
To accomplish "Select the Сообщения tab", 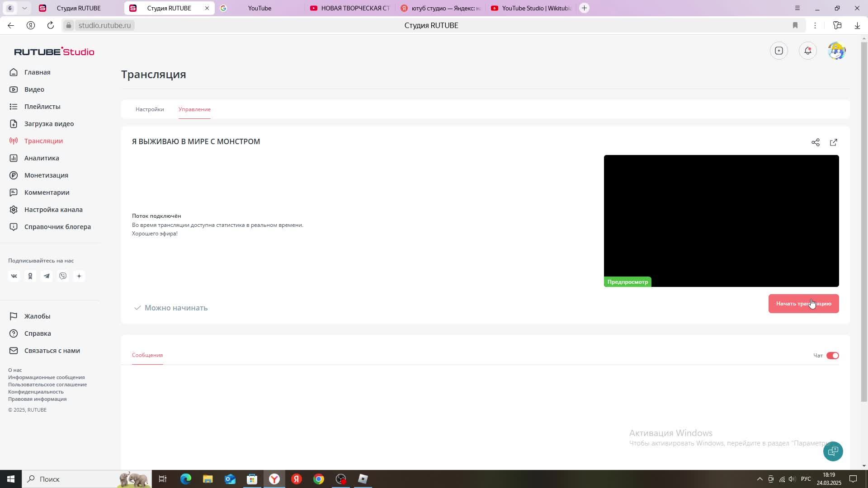I will click(147, 355).
